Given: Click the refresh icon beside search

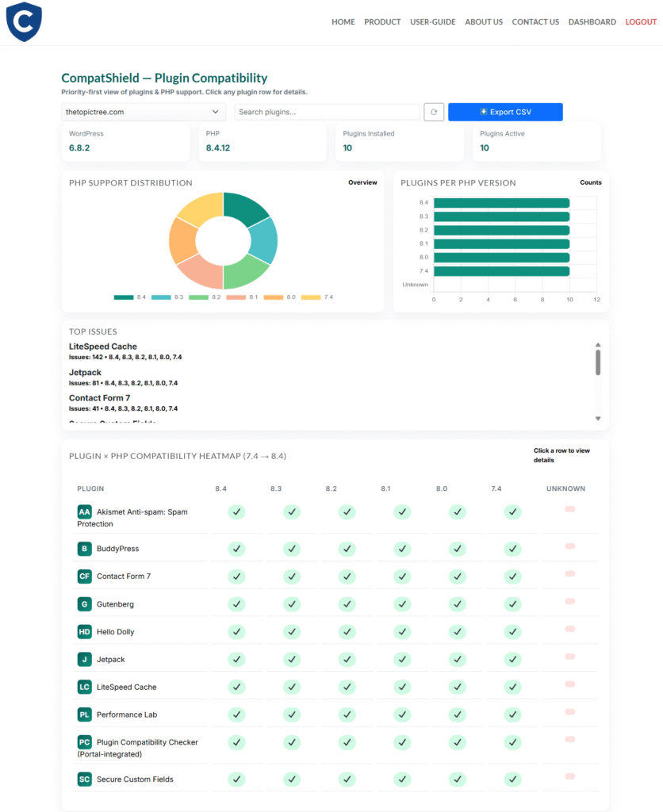Looking at the screenshot, I should 433,113.
